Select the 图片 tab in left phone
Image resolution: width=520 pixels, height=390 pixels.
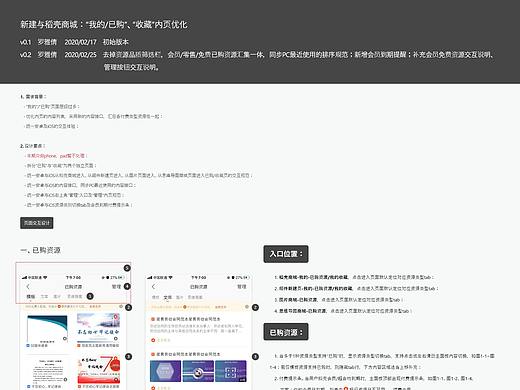click(x=57, y=296)
